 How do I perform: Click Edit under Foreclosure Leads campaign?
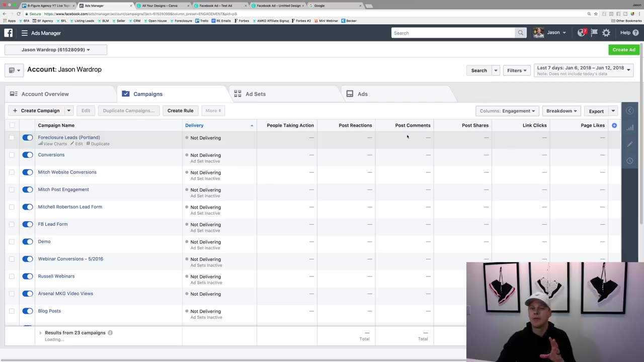[76, 144]
